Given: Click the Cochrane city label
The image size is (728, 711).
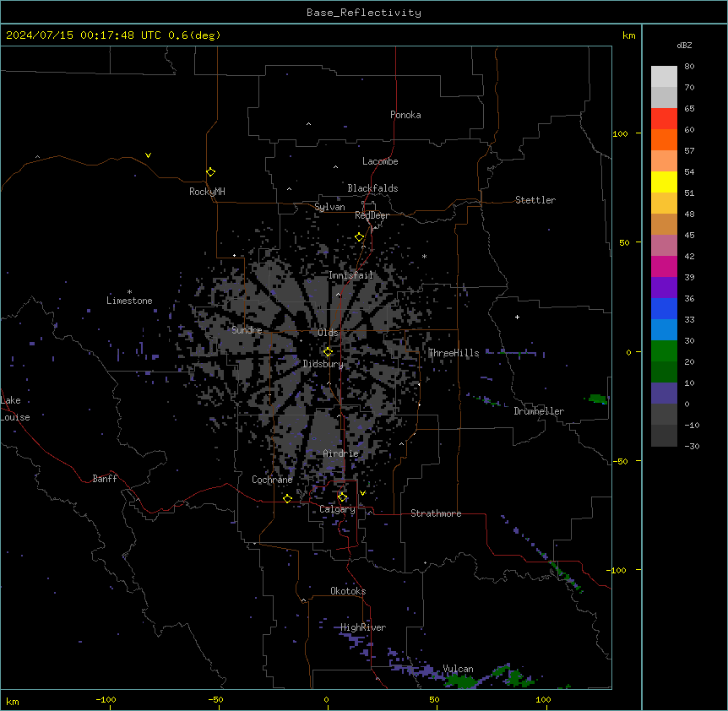Looking at the screenshot, I should [272, 480].
